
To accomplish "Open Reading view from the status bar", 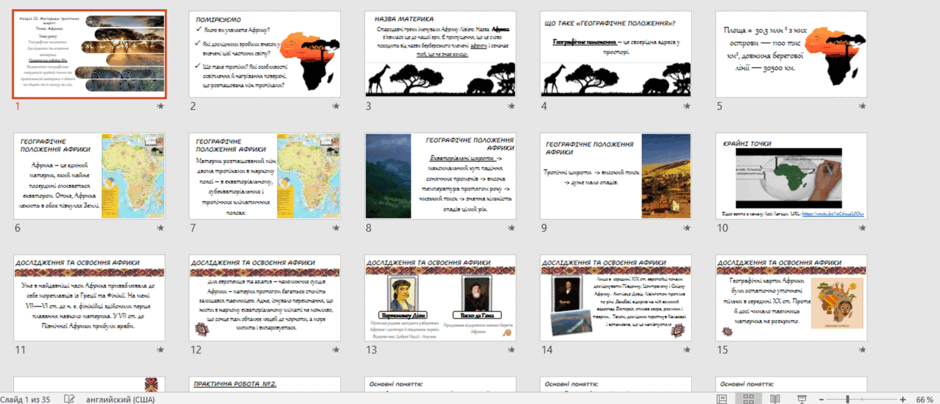I will tap(775, 399).
